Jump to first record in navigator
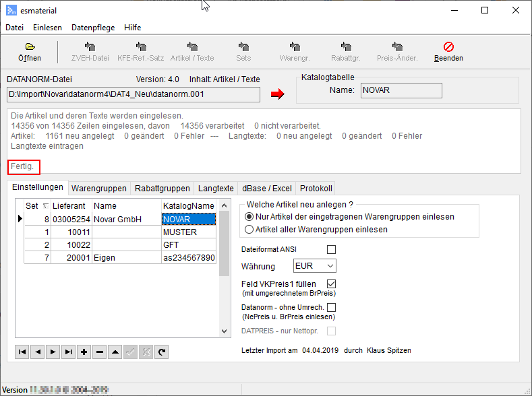Image resolution: width=532 pixels, height=396 pixels. (x=22, y=352)
